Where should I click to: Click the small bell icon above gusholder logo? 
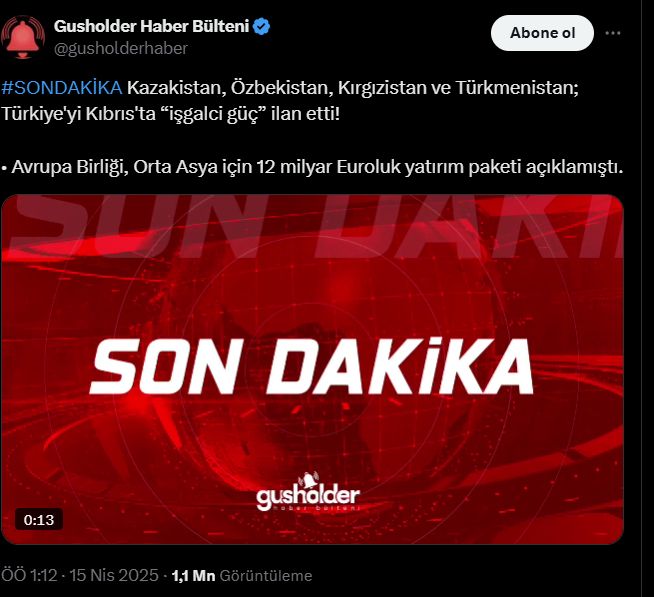click(x=308, y=480)
